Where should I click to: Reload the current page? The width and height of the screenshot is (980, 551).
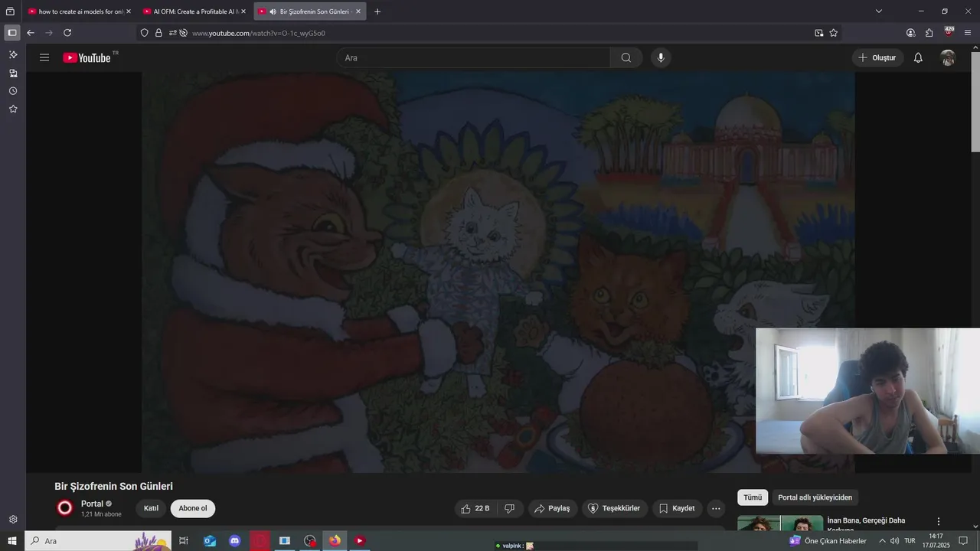click(x=67, y=33)
